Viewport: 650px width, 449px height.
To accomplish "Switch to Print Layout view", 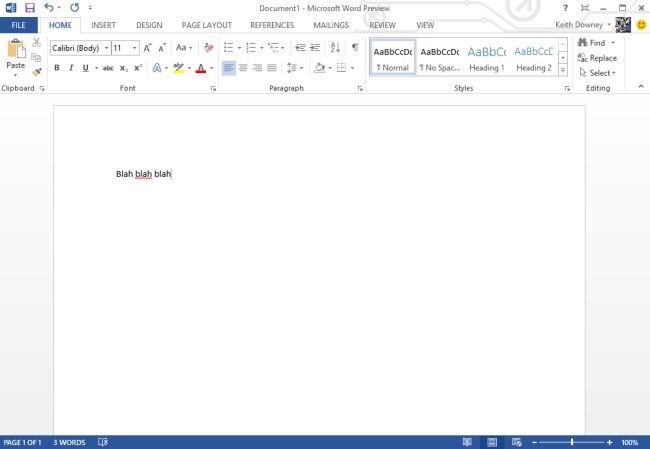I will (x=492, y=442).
